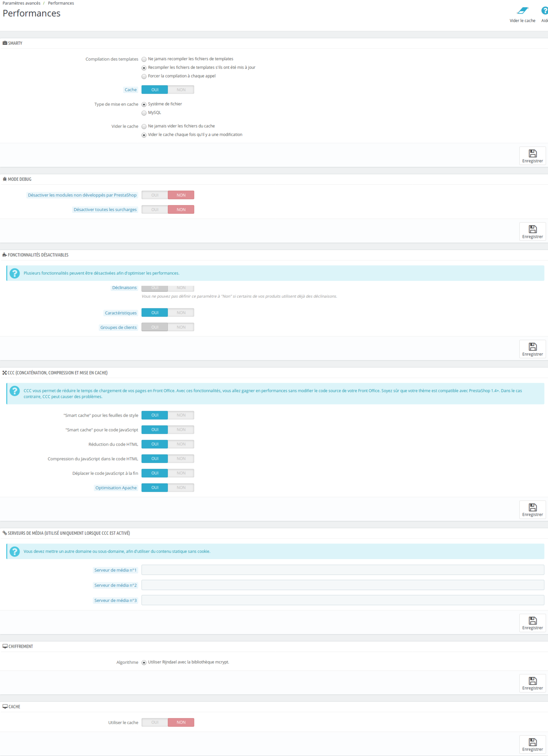Screen dimensions: 548x756
Task: Select 'Recompiler les fichiers de templates' if updated option
Action: pos(144,68)
